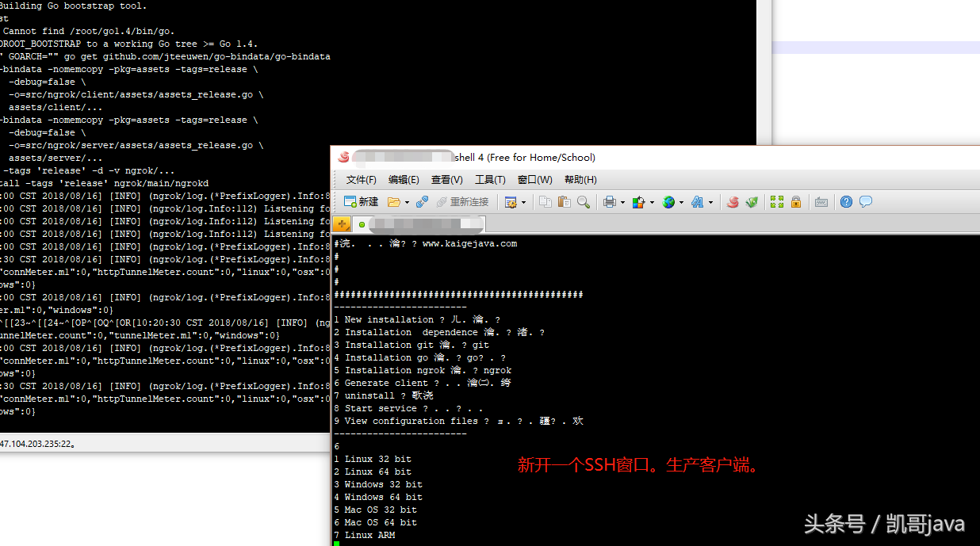Screen dimensions: 980x546
Task: Click the '6 Mac OS 64 bit' option line
Action: 375,523
